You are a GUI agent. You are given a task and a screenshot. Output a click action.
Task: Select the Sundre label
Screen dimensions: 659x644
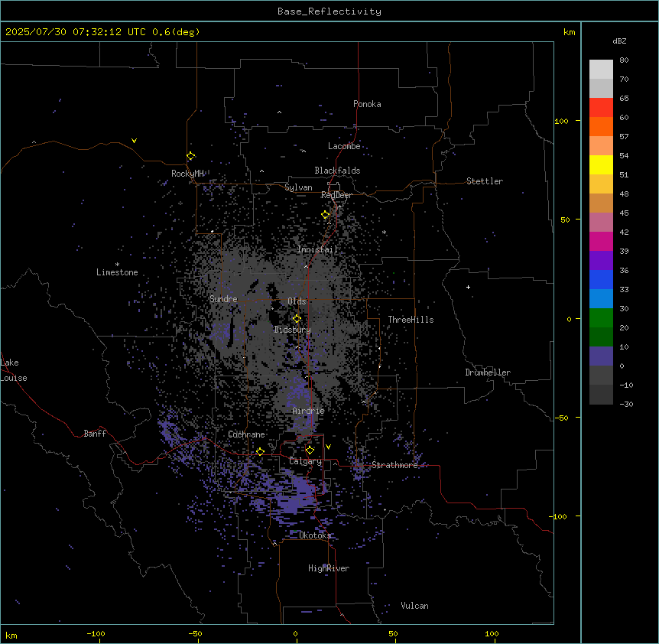(x=223, y=299)
